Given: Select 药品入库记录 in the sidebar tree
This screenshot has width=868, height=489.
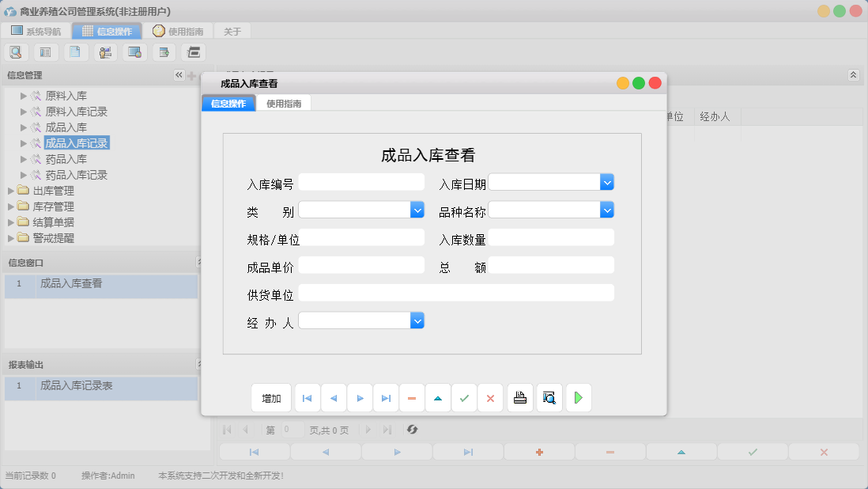Looking at the screenshot, I should [77, 174].
